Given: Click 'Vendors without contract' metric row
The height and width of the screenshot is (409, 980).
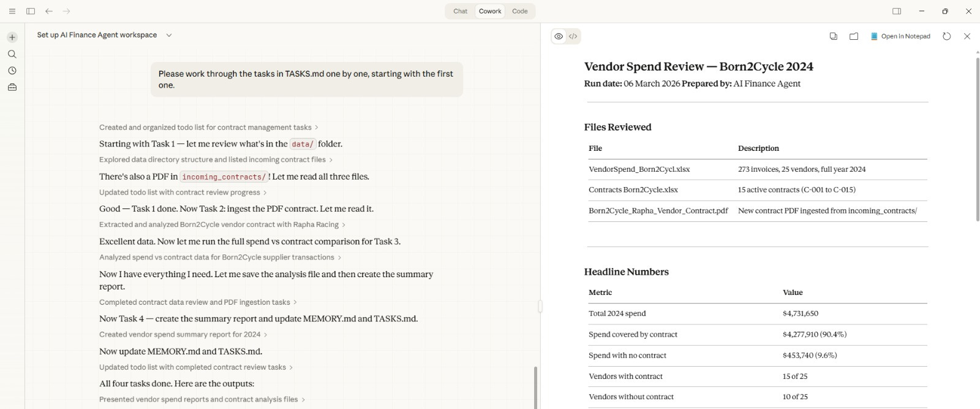Looking at the screenshot, I should 758,397.
